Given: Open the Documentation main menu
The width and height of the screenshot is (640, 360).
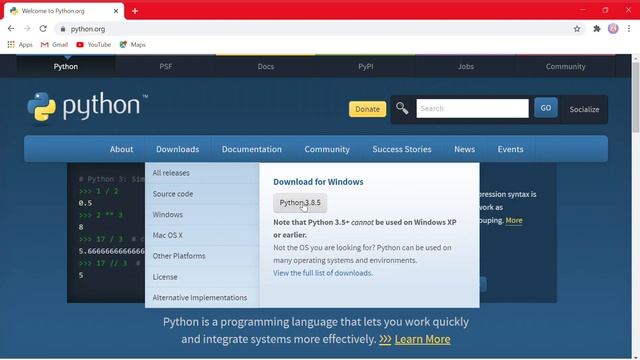Looking at the screenshot, I should coord(252,149).
